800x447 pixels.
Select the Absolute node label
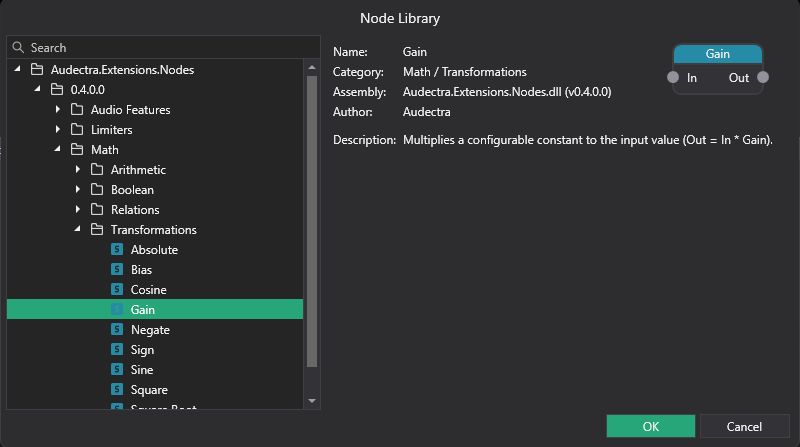(x=154, y=250)
